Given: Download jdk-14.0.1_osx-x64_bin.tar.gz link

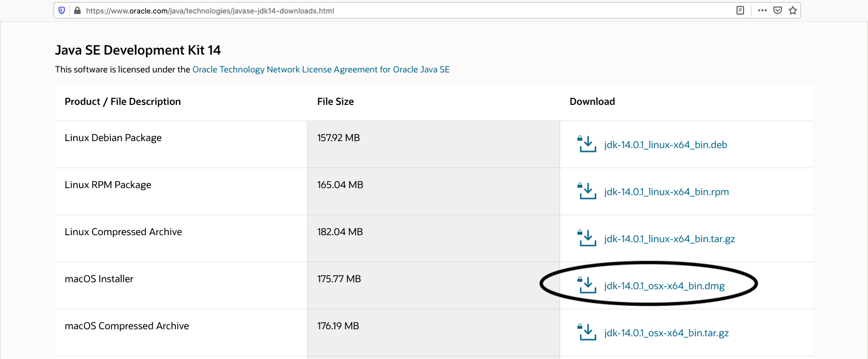Looking at the screenshot, I should click(666, 333).
